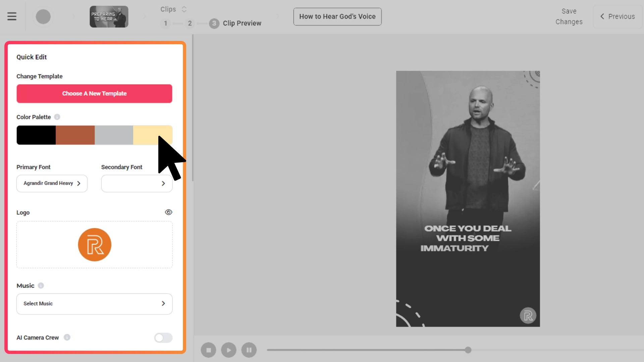
Task: Go to step 2
Action: [x=190, y=23]
